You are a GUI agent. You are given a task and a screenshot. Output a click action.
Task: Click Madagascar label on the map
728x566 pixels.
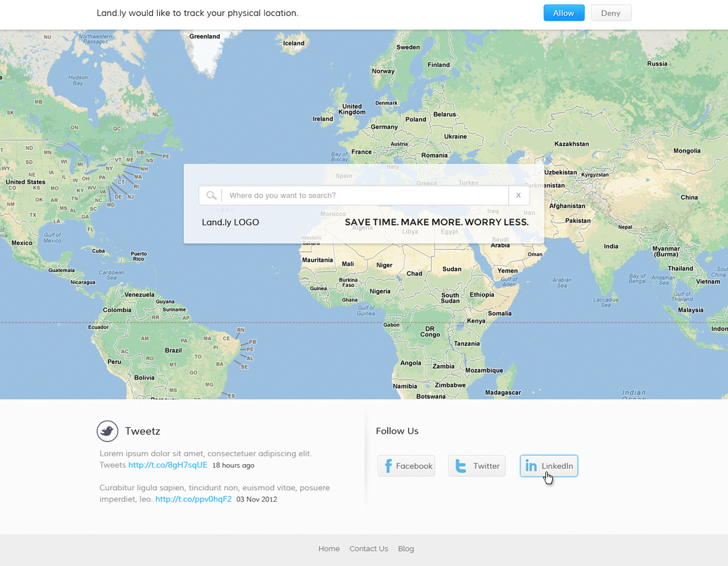point(504,392)
